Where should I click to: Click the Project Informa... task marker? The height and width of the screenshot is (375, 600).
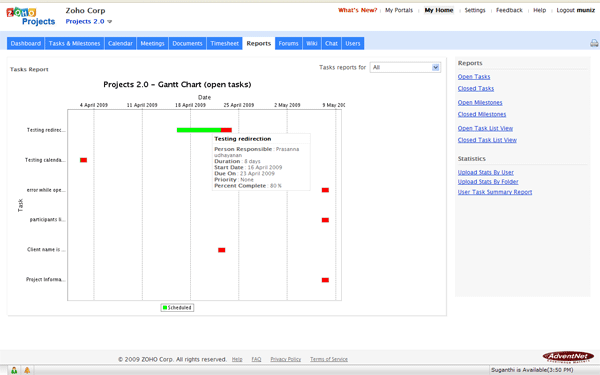click(325, 280)
